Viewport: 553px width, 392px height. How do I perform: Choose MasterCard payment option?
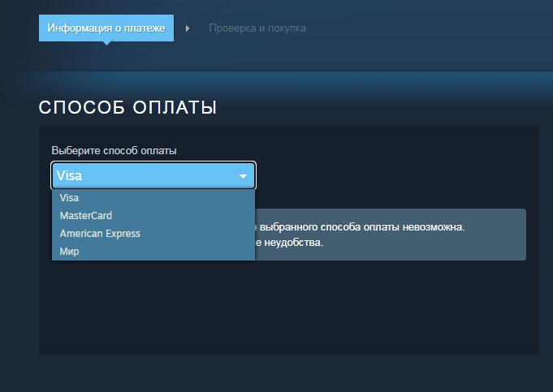153,215
